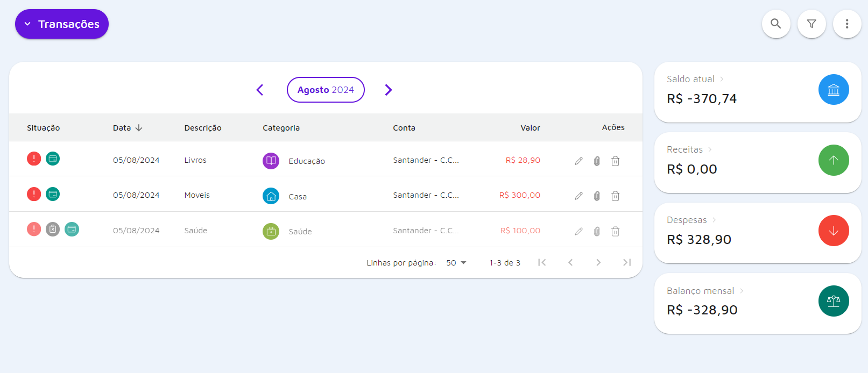Open the Despesas details link
The width and height of the screenshot is (868, 373).
(x=691, y=220)
